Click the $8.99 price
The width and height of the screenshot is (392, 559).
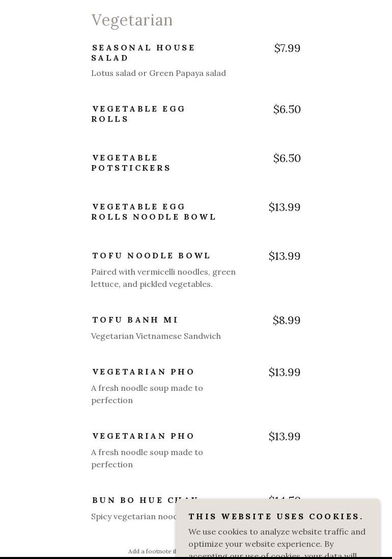point(286,320)
